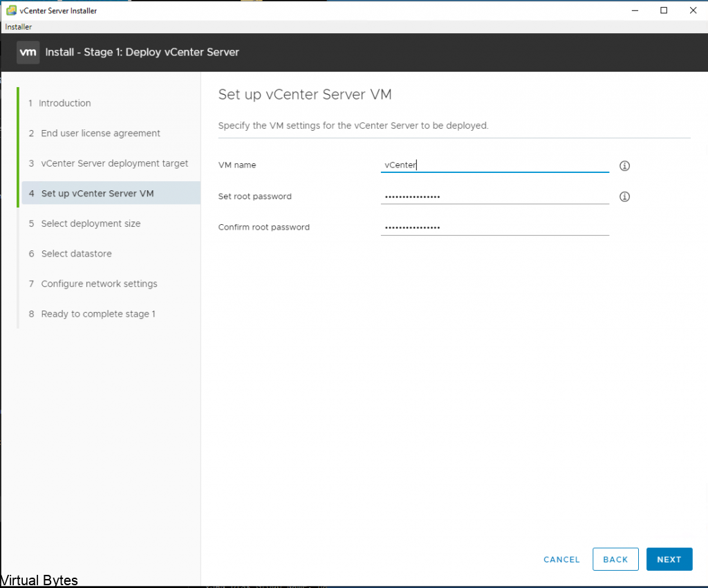Focus the VM name input field
The image size is (708, 588).
[495, 165]
